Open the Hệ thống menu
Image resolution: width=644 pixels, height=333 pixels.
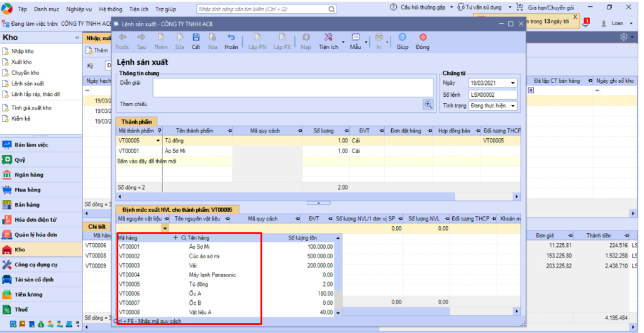click(x=111, y=8)
